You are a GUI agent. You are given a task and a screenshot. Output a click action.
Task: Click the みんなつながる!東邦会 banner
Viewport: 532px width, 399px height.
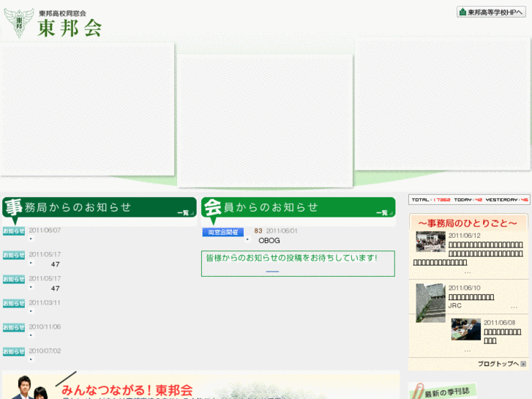(201, 387)
